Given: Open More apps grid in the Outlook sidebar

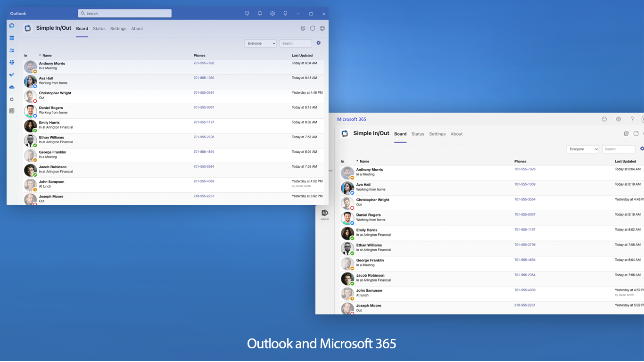Looking at the screenshot, I should coord(12,111).
